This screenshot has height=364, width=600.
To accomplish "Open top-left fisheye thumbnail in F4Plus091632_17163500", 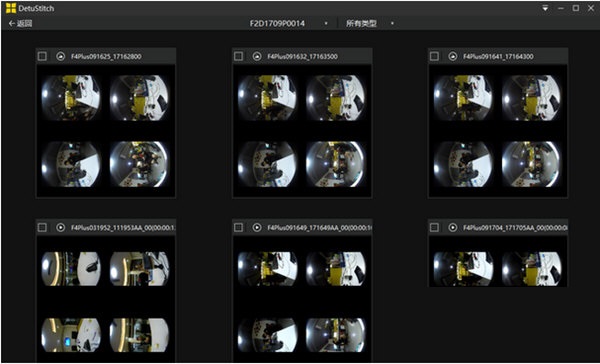I will (267, 98).
